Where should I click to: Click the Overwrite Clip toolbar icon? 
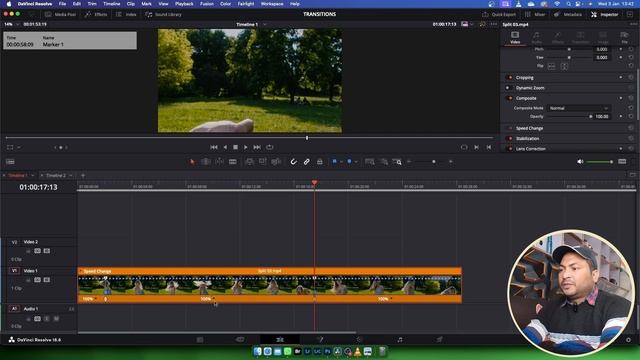click(262, 162)
